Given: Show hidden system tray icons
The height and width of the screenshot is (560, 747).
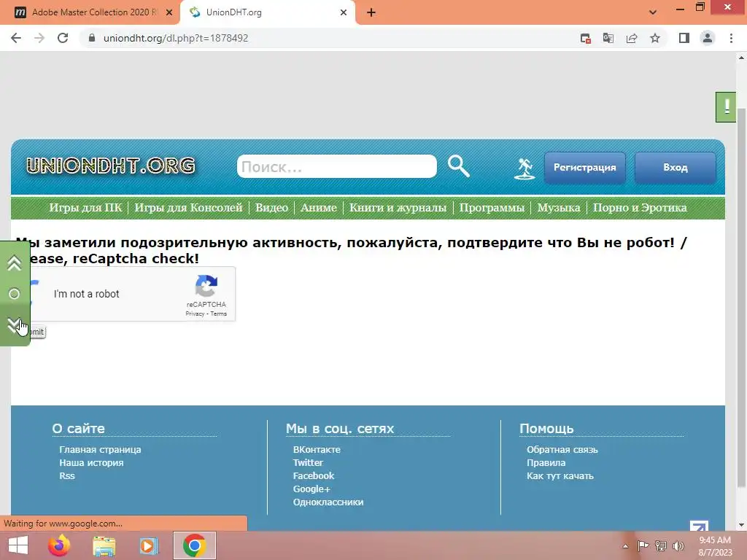Looking at the screenshot, I should (625, 546).
